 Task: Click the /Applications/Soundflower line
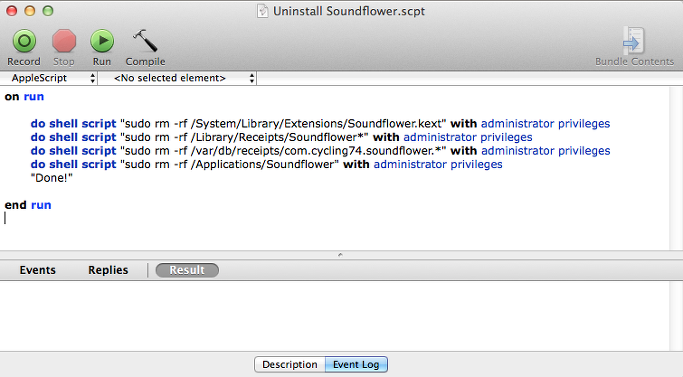pyautogui.click(x=266, y=164)
